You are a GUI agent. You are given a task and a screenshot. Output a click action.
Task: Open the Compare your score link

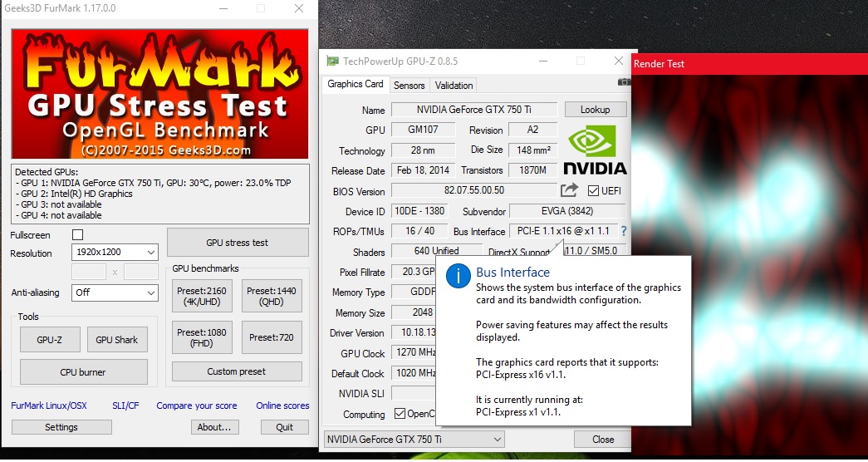point(197,405)
